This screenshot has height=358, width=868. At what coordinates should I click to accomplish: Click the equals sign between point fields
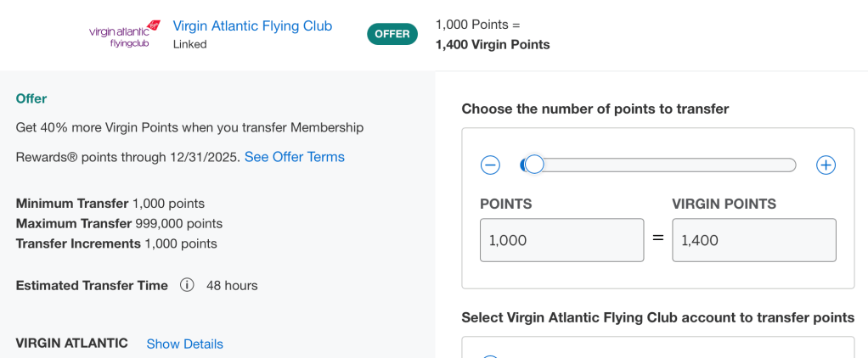[x=657, y=238]
